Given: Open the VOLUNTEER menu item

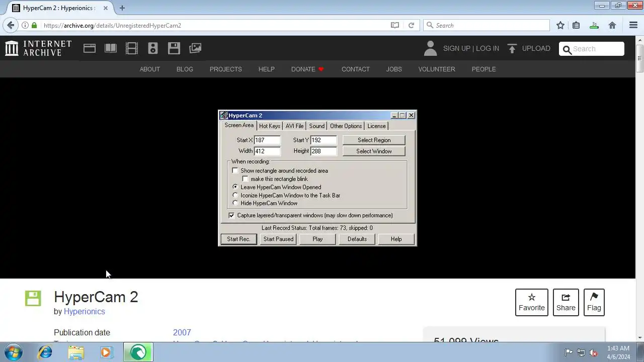Looking at the screenshot, I should (x=437, y=69).
